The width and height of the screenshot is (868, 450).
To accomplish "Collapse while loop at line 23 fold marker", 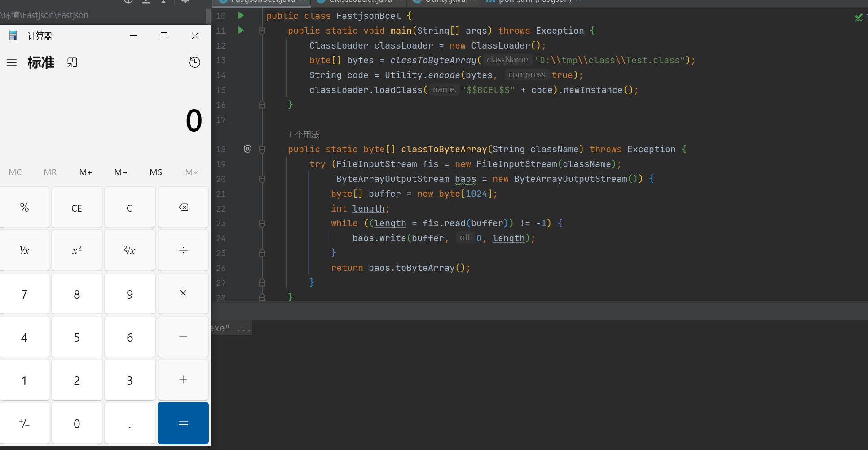I will pos(262,223).
